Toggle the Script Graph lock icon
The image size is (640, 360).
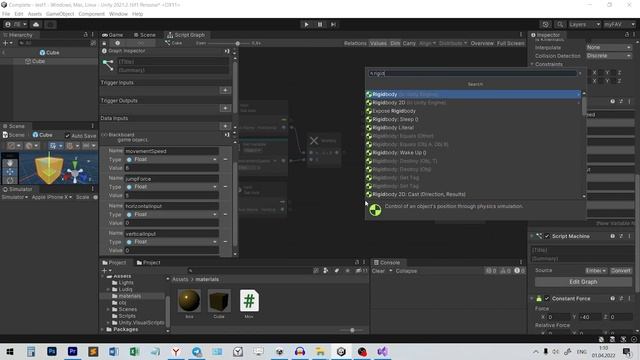coord(104,43)
